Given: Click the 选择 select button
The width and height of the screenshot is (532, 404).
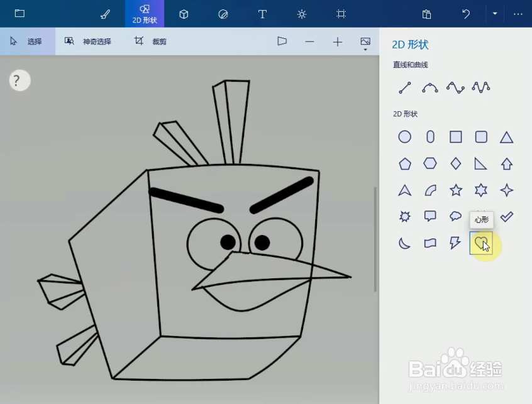Looking at the screenshot, I should tap(28, 41).
